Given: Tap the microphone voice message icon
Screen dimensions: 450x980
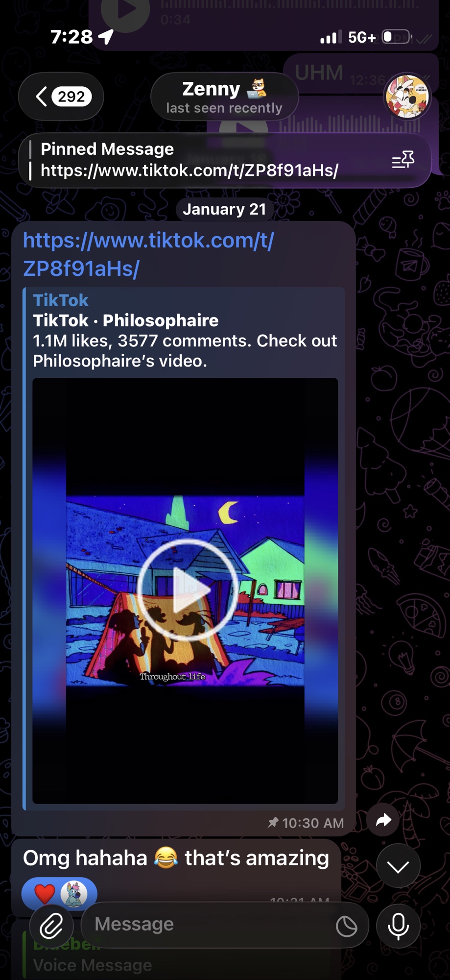Looking at the screenshot, I should pyautogui.click(x=398, y=926).
